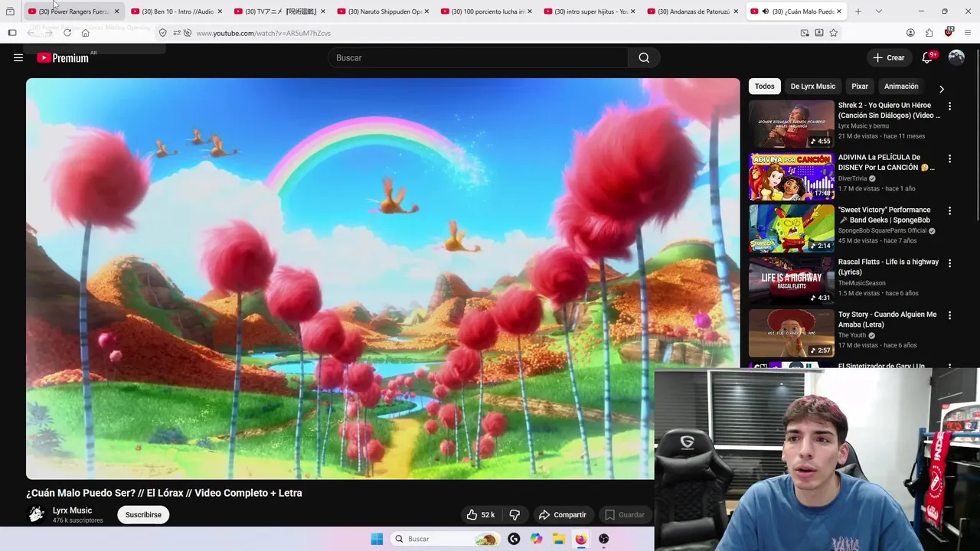The image size is (980, 551).
Task: Go to the YouTube Premium home logo
Action: click(x=63, y=57)
